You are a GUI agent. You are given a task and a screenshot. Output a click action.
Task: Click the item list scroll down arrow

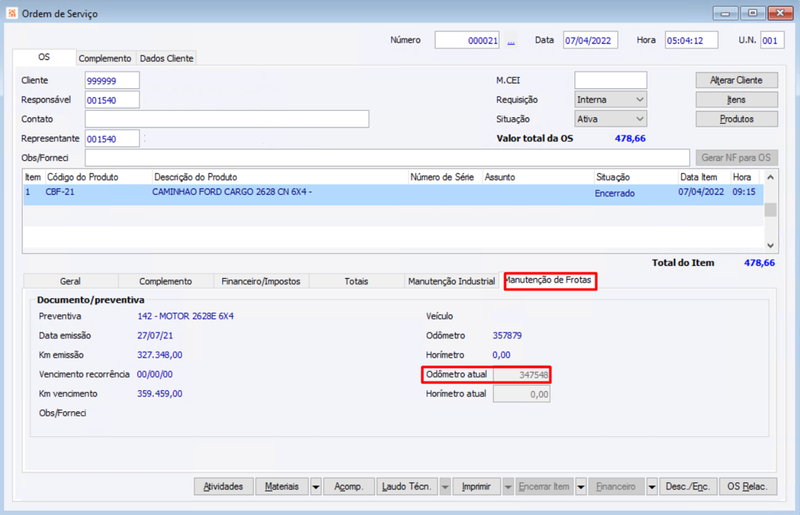pyautogui.click(x=770, y=246)
